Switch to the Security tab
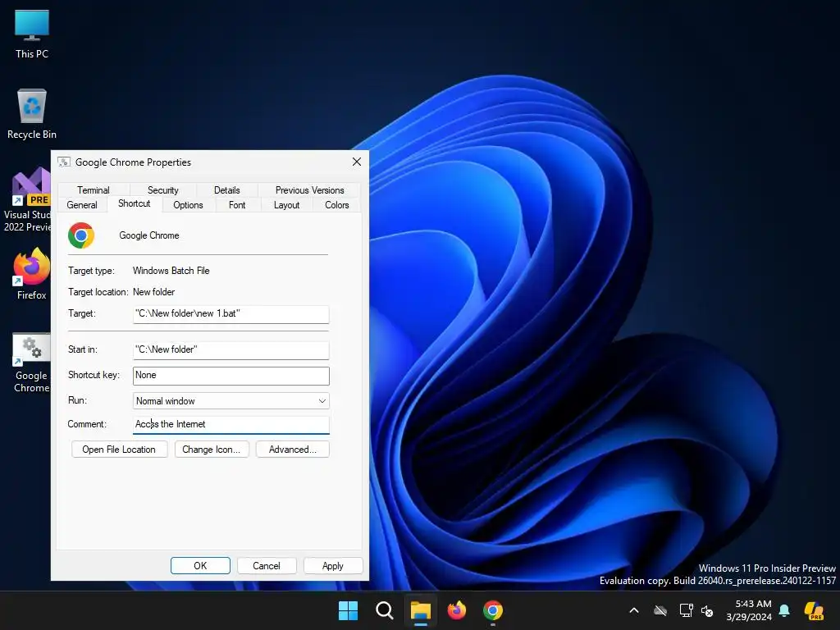840x630 pixels. point(163,190)
